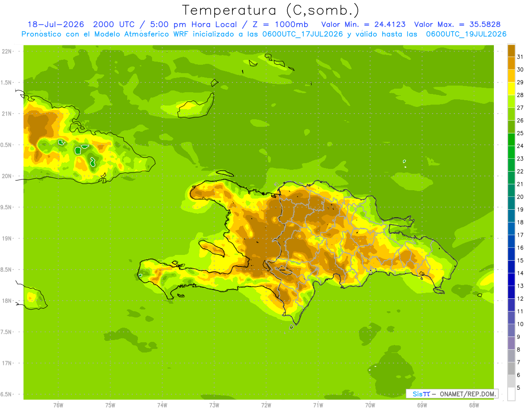Click the "74W" longitude axis label
This screenshot has height=411, width=532.
pyautogui.click(x=162, y=406)
